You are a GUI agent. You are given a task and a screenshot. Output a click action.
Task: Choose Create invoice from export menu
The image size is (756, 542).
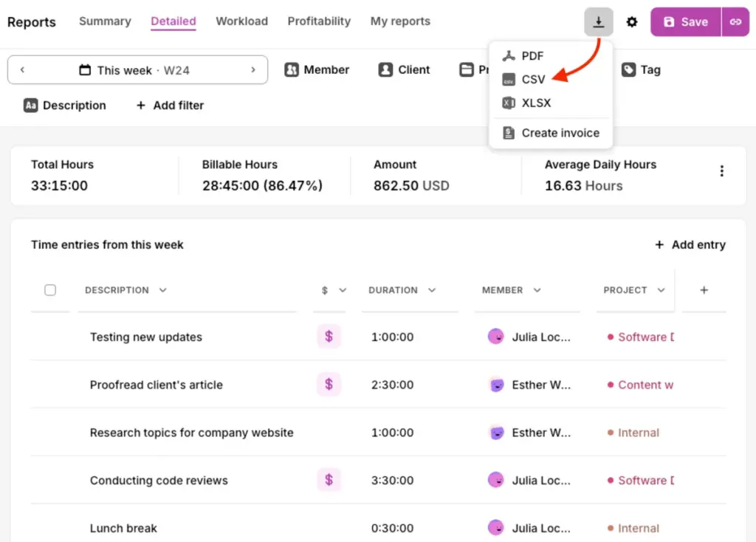coord(551,133)
